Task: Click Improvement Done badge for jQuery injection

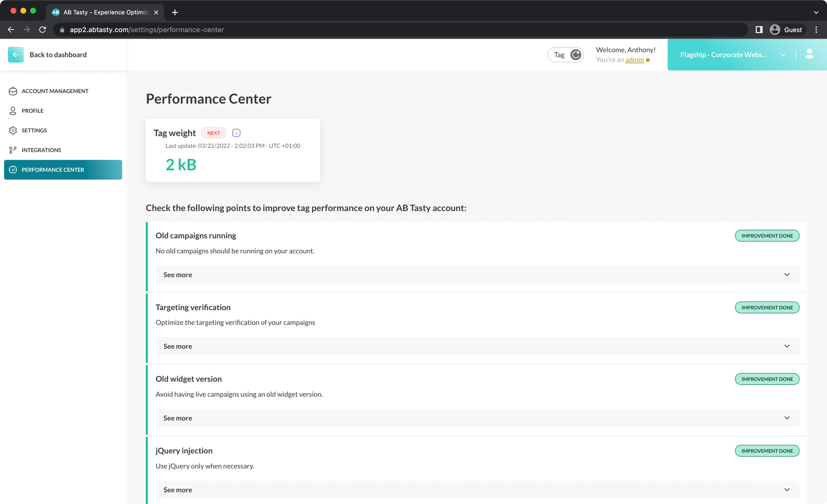Action: (767, 451)
